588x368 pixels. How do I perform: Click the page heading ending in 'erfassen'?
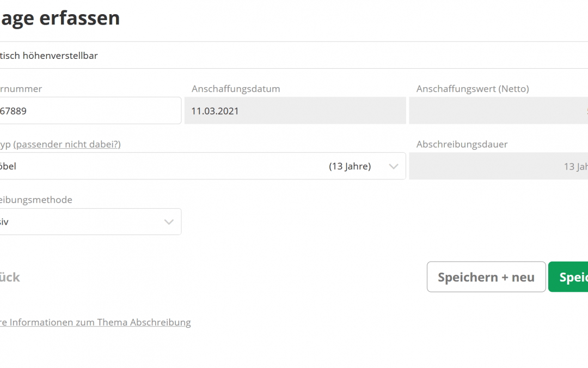[x=60, y=18]
